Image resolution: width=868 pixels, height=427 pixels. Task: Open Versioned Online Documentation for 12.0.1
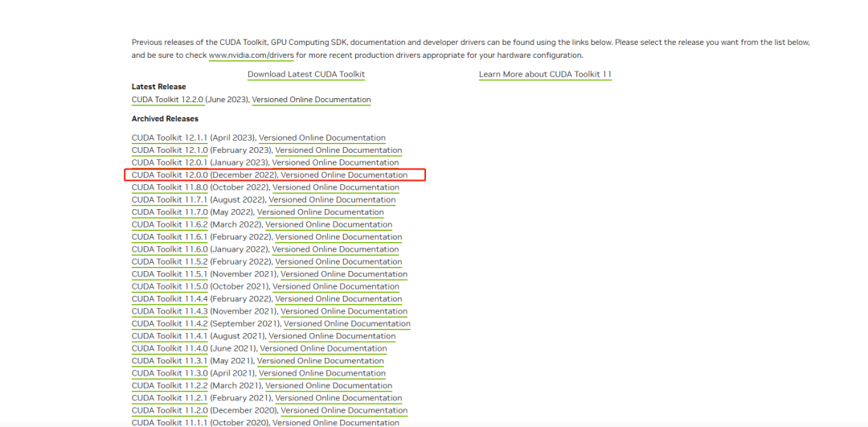[335, 162]
